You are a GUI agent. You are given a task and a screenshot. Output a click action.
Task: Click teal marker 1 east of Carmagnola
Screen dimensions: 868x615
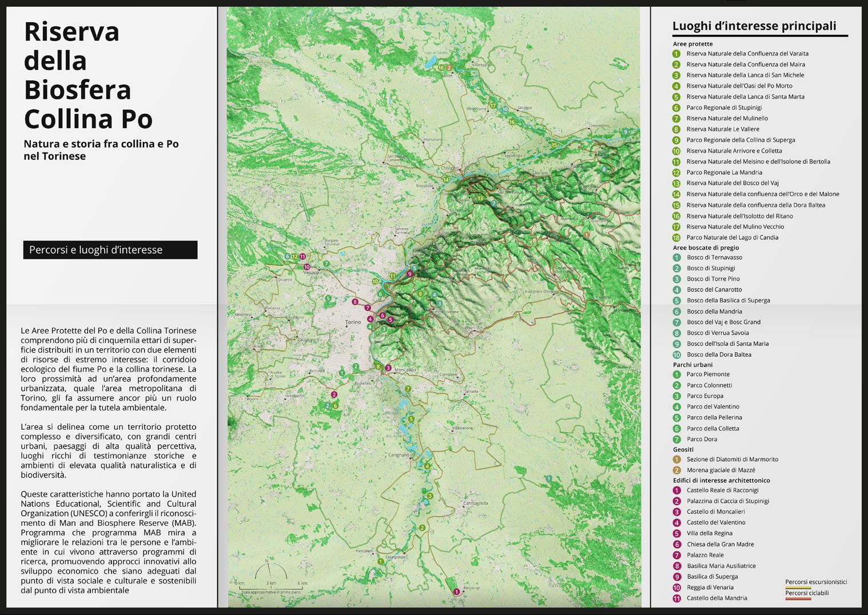[549, 478]
